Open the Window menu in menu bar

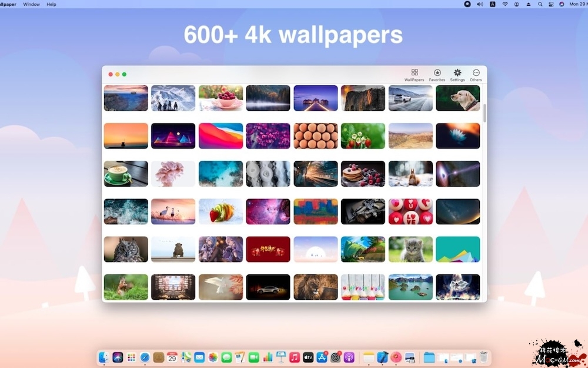[x=32, y=4]
